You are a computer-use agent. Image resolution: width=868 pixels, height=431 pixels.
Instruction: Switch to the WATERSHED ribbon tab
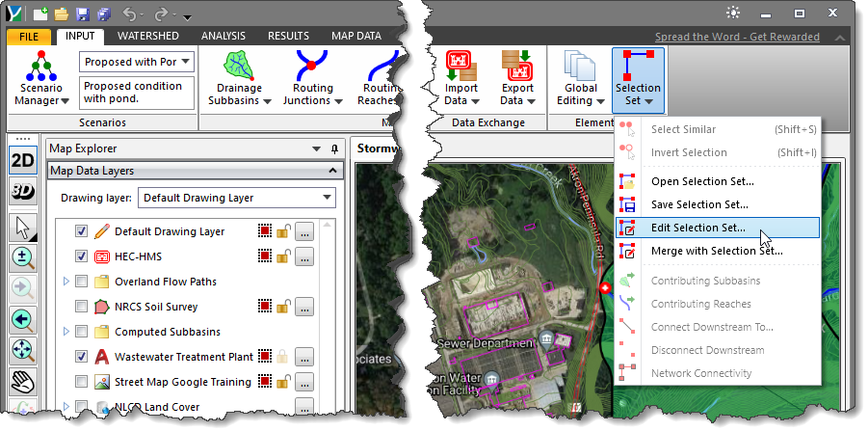coord(147,36)
